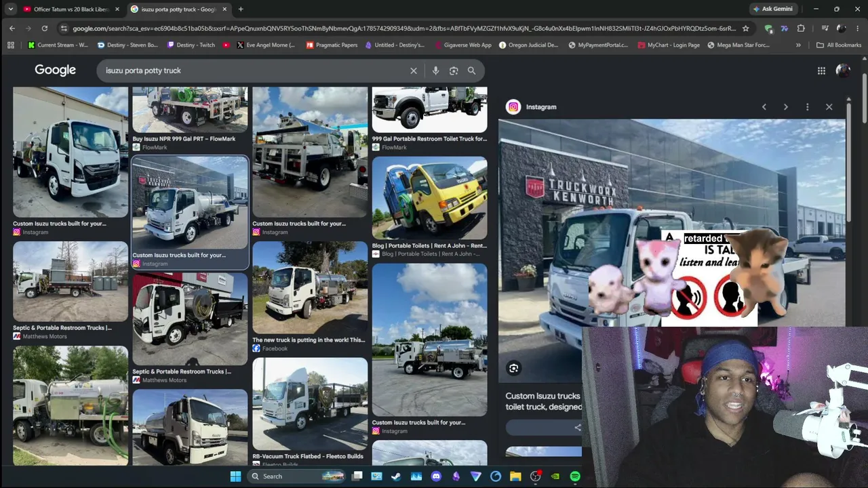
Task: Open "999 Gal Portable Restroom Toilet Truck" result
Action: coord(429,139)
